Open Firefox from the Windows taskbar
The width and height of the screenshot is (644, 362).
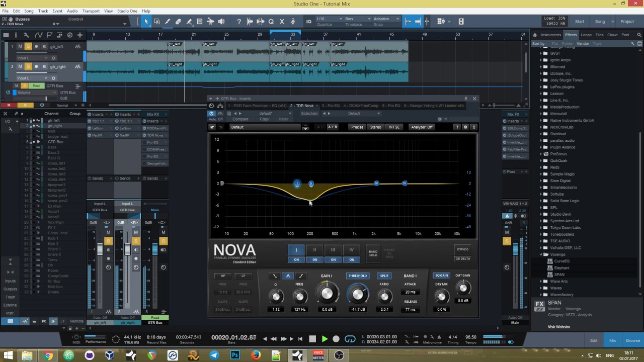tap(256, 355)
